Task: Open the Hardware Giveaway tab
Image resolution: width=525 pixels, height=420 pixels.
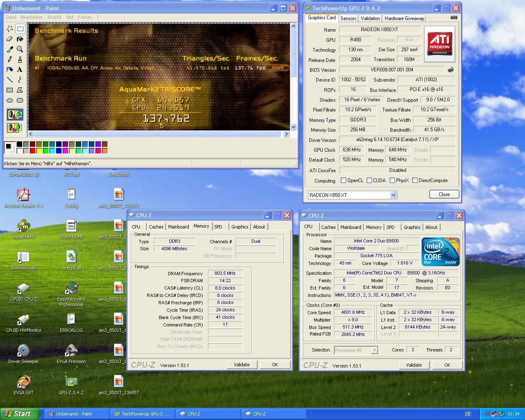Action: point(404,18)
